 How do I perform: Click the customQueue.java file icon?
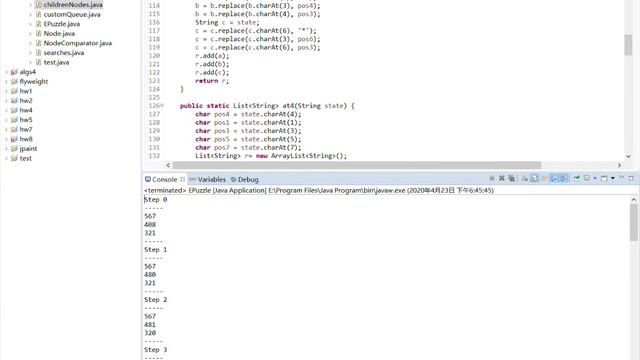pyautogui.click(x=38, y=14)
